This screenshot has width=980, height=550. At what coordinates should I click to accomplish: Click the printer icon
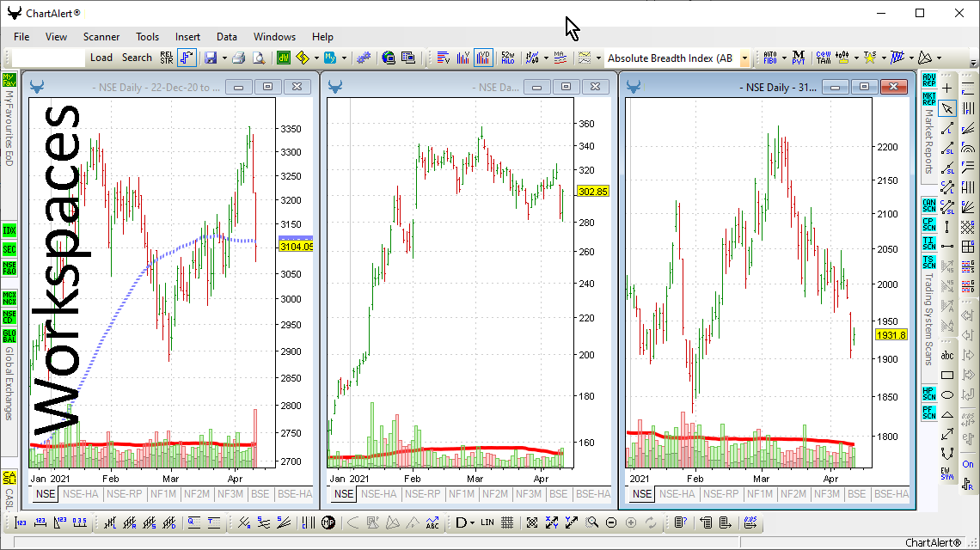tap(239, 58)
